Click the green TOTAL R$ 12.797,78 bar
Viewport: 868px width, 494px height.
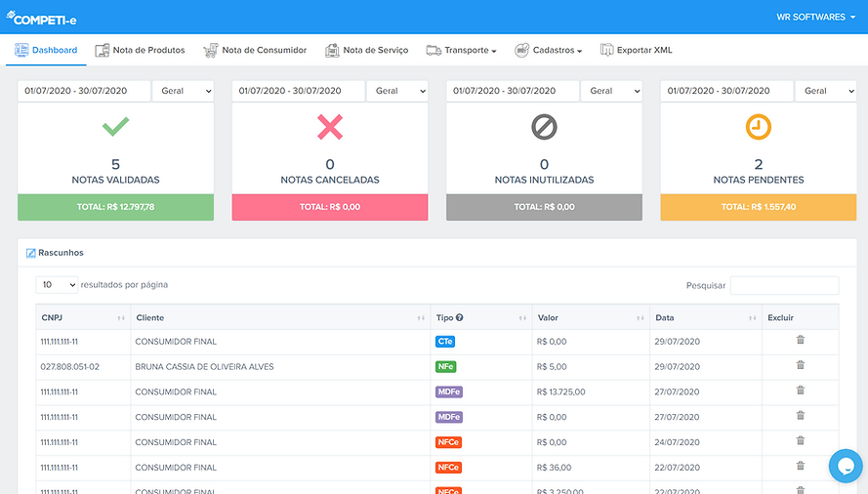point(115,207)
